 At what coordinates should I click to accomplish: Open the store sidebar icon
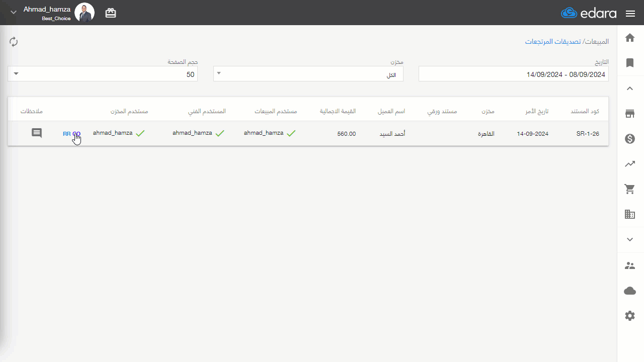630,114
